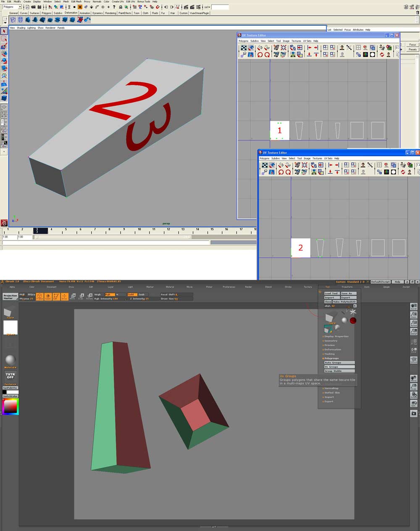Image resolution: width=420 pixels, height=531 pixels.
Task: Expand the Geometry subpalette
Action: coord(331,341)
